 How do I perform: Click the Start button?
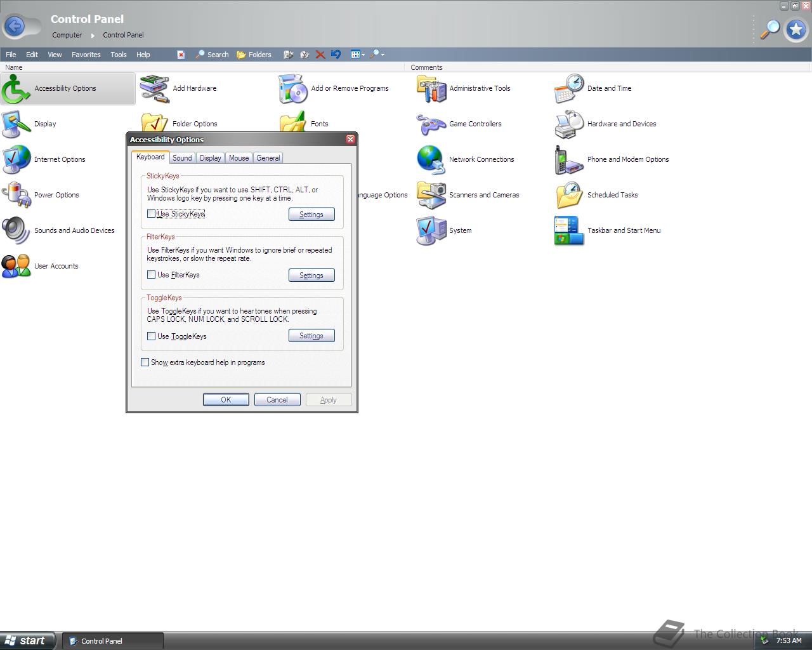(28, 640)
